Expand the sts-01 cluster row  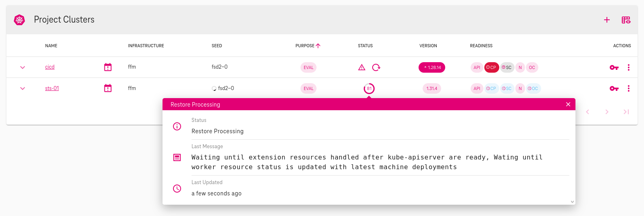(x=23, y=88)
